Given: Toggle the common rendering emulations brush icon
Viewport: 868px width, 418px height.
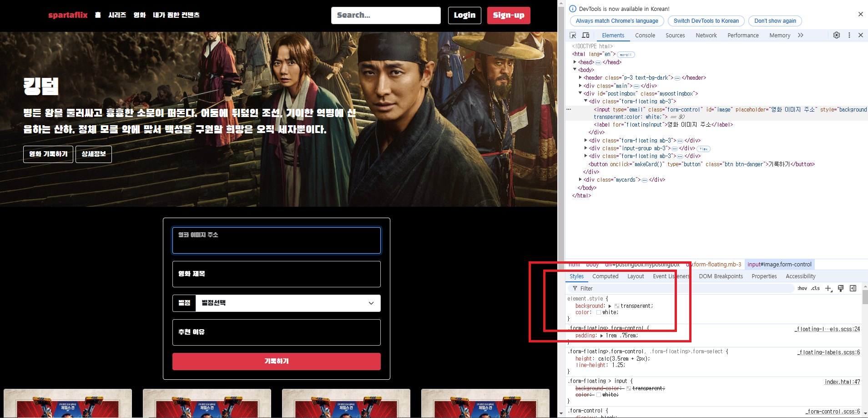Looking at the screenshot, I should [x=841, y=288].
